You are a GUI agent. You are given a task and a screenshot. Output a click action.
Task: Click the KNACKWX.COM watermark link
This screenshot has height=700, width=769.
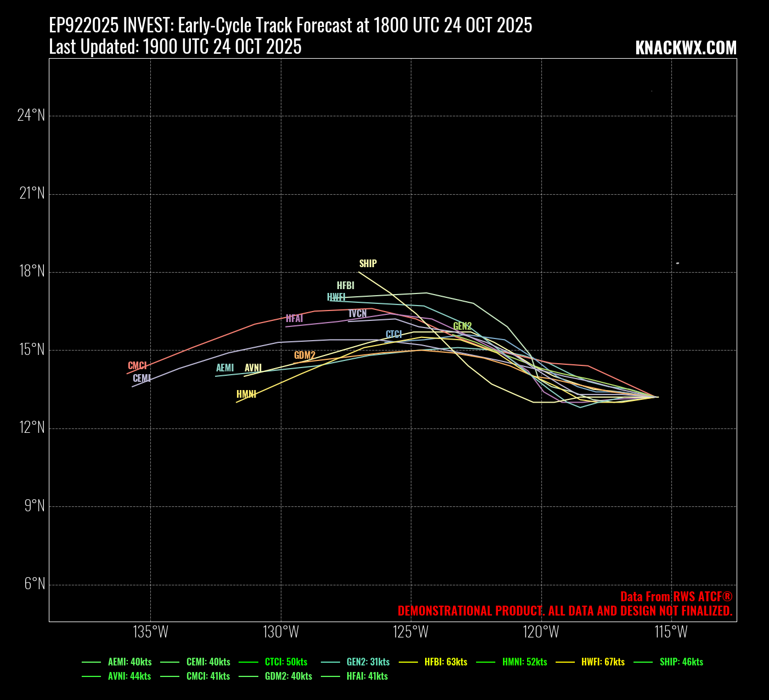tap(686, 48)
